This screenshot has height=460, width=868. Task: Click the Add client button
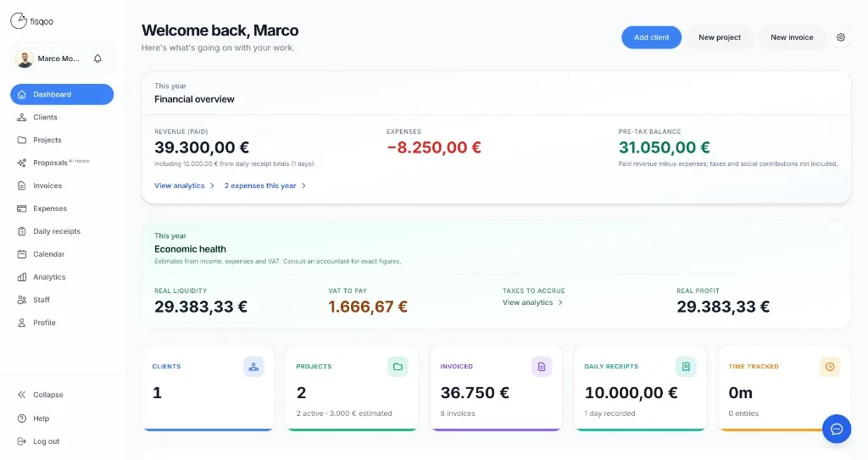click(652, 37)
